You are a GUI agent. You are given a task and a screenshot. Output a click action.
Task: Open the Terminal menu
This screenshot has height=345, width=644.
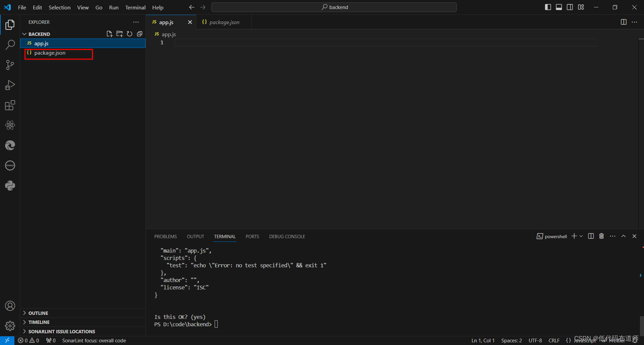135,7
